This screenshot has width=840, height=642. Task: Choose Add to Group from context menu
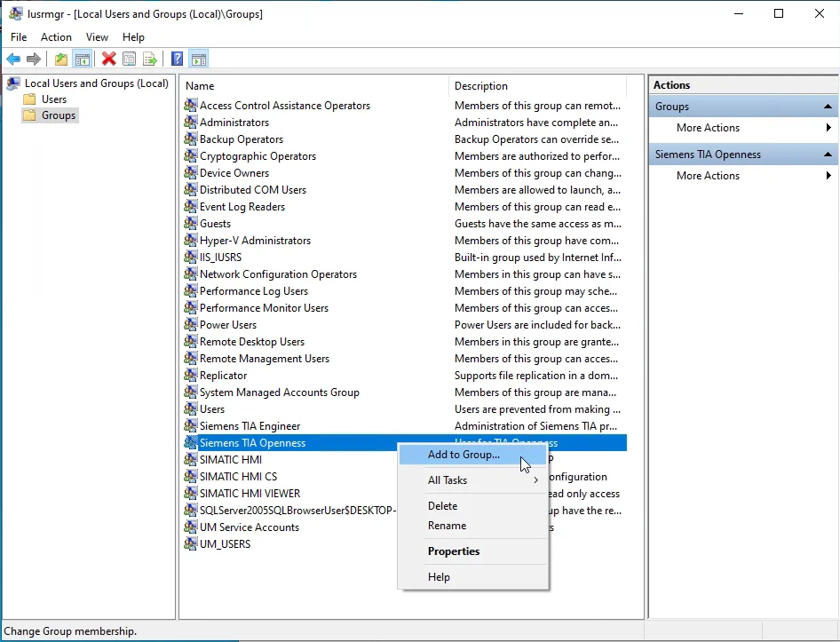[x=473, y=455]
